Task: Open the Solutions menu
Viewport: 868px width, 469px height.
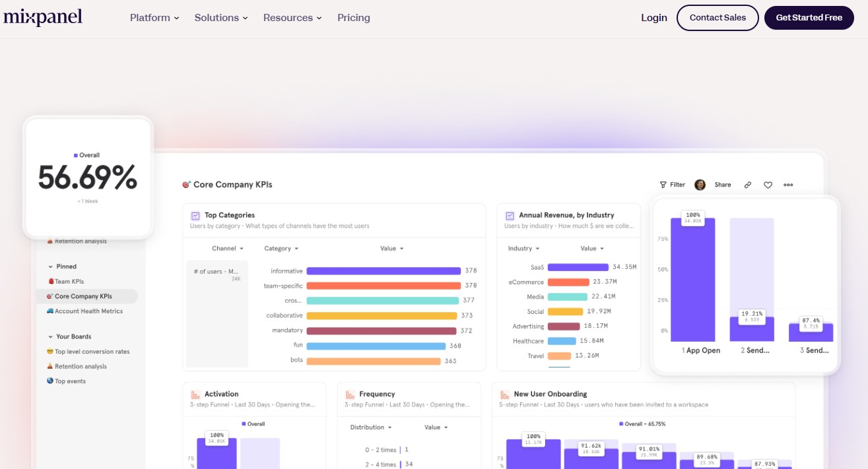Action: pos(221,18)
